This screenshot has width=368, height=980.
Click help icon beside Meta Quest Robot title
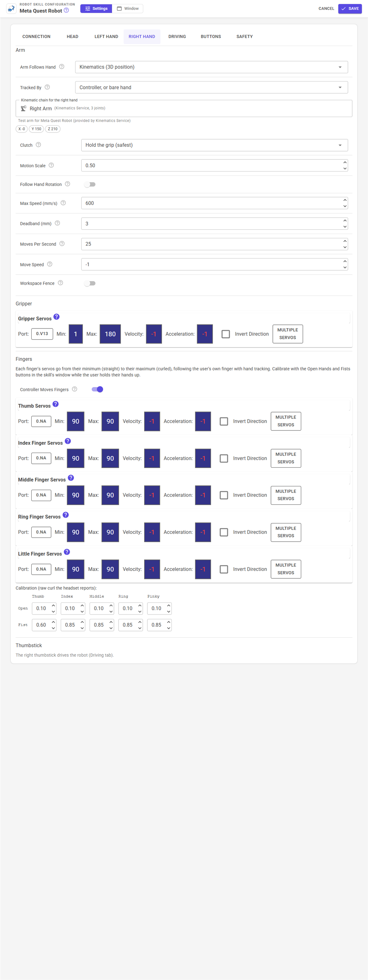pos(66,10)
